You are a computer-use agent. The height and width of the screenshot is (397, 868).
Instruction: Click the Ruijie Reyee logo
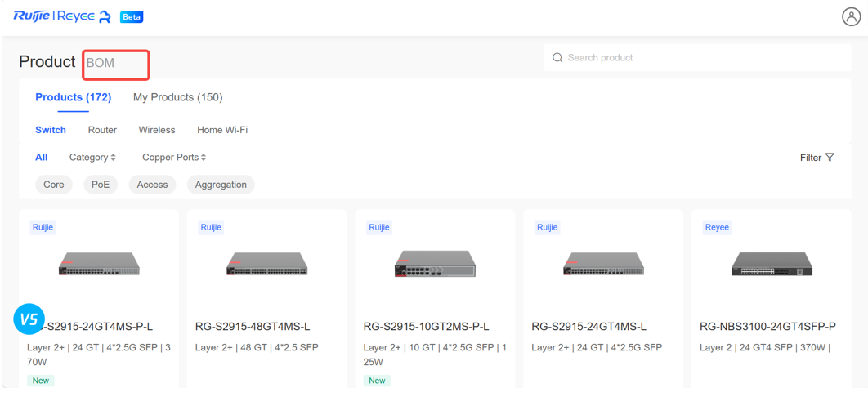click(62, 16)
